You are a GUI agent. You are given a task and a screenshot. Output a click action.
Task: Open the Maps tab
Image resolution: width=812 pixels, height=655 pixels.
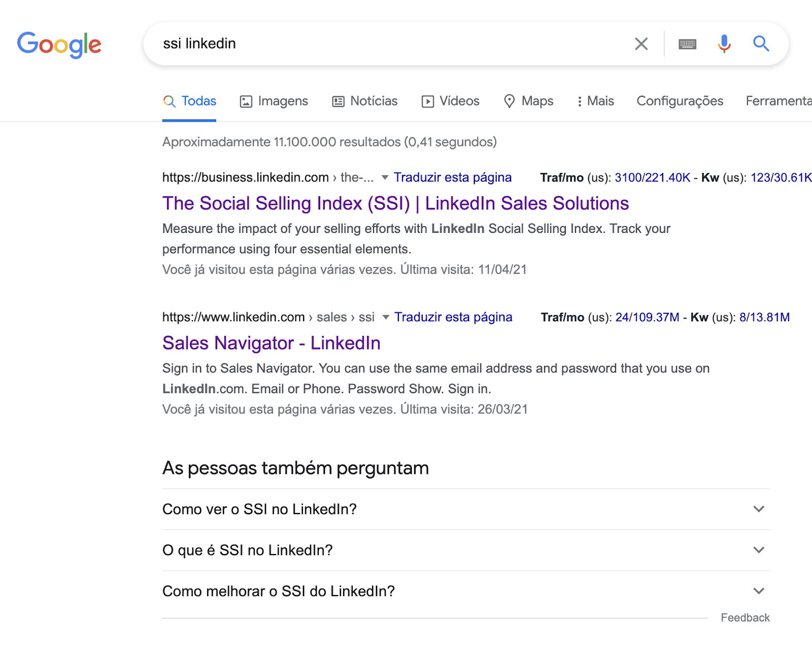[528, 101]
